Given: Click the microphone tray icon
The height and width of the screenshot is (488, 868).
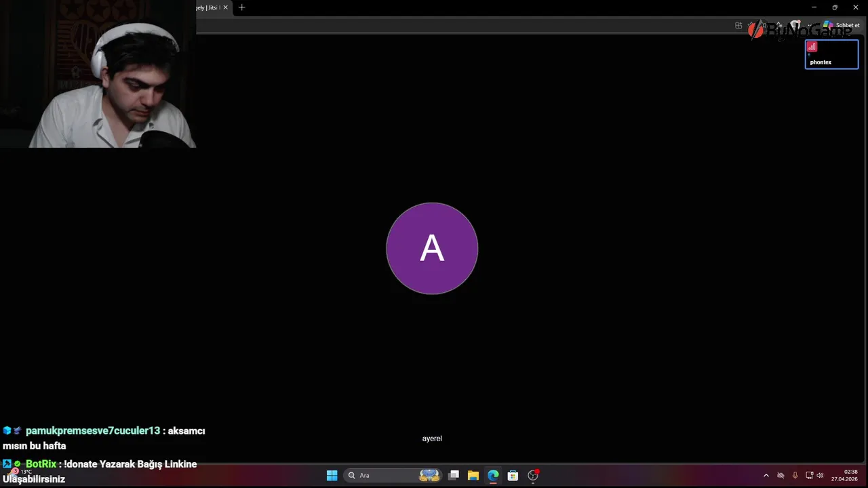Looking at the screenshot, I should (x=795, y=476).
